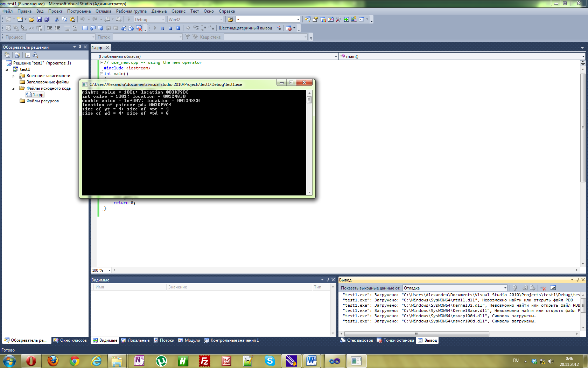Viewport: 588px width, 368px height.
Task: Open the Отладка menu
Action: 103,11
